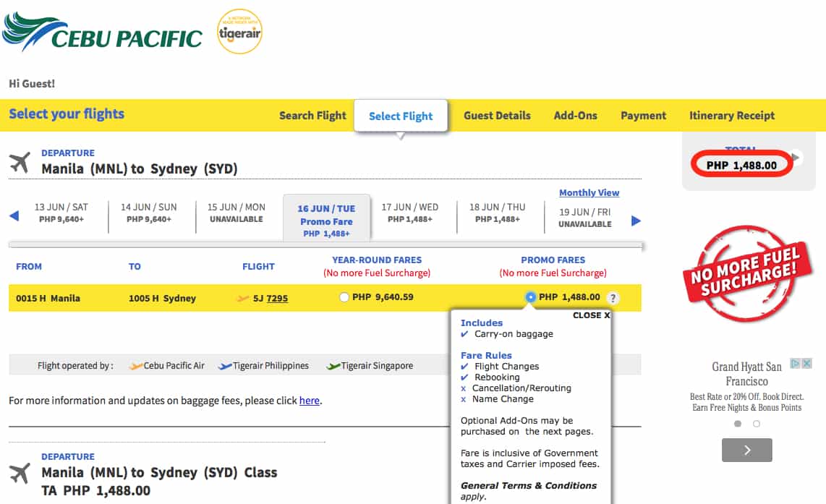Click the TO column header
Viewport: 826px width, 504px height.
point(135,267)
